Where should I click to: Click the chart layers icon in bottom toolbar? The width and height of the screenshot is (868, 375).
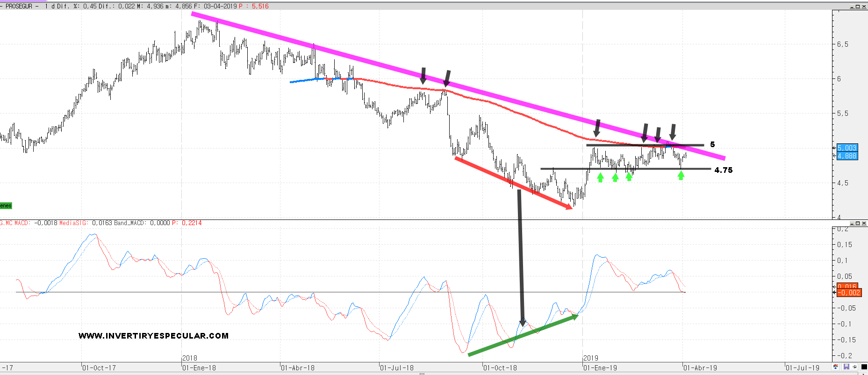pos(836,367)
